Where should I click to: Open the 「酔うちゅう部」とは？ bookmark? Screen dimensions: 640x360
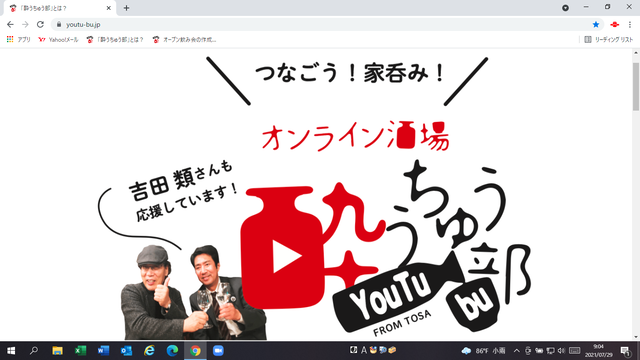[116, 40]
